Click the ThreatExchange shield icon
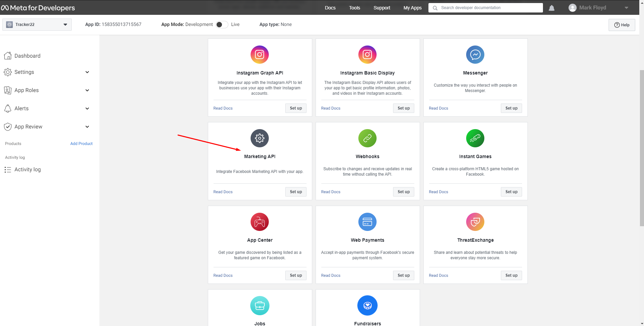Screen dimensions: 644x326 (475, 222)
